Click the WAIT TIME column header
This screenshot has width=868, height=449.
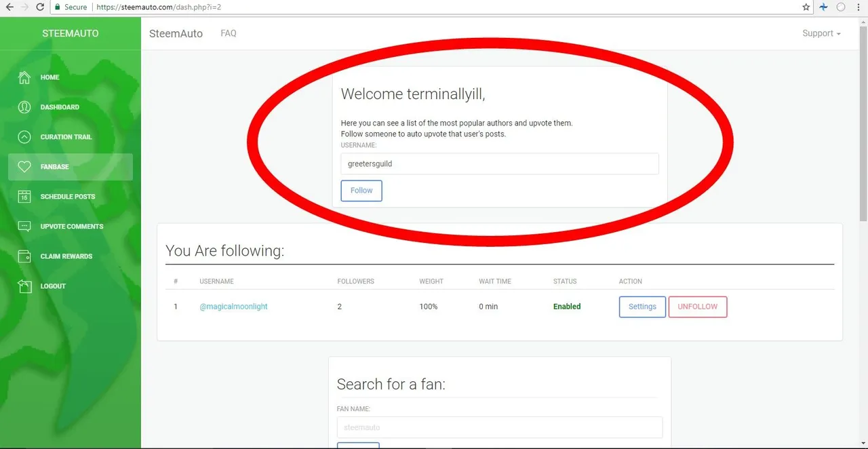[495, 281]
